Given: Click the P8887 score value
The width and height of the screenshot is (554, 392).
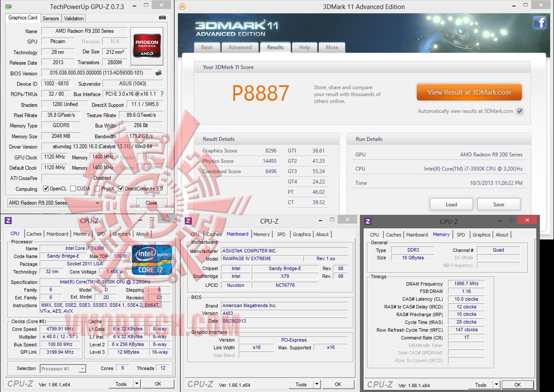Looking at the screenshot, I should click(261, 93).
